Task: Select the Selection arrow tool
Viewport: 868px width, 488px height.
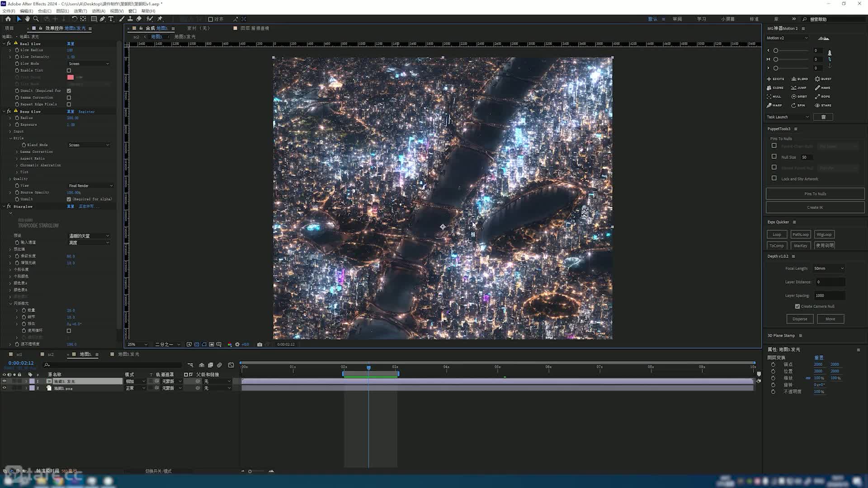Action: tap(19, 19)
